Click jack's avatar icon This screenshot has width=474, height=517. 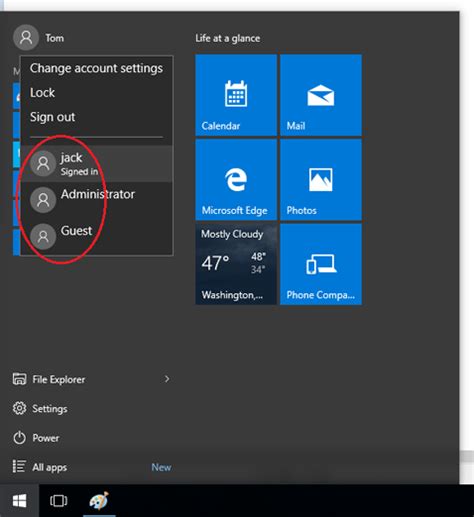point(43,163)
